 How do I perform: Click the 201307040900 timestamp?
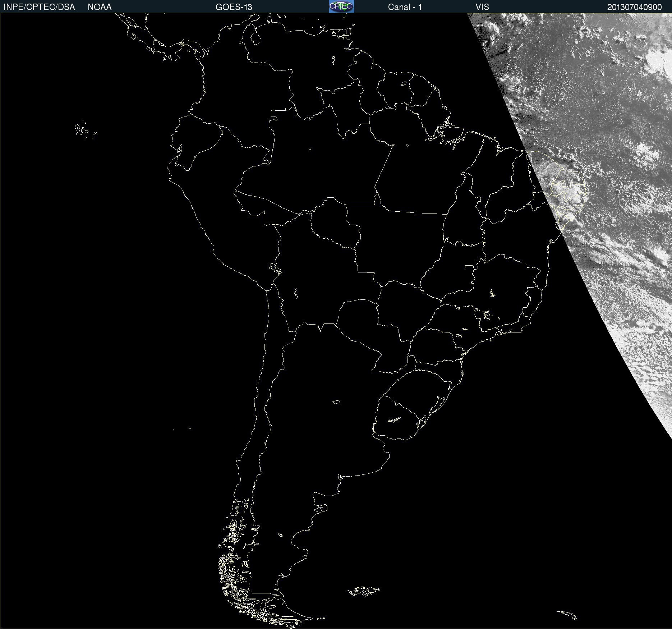click(x=635, y=7)
